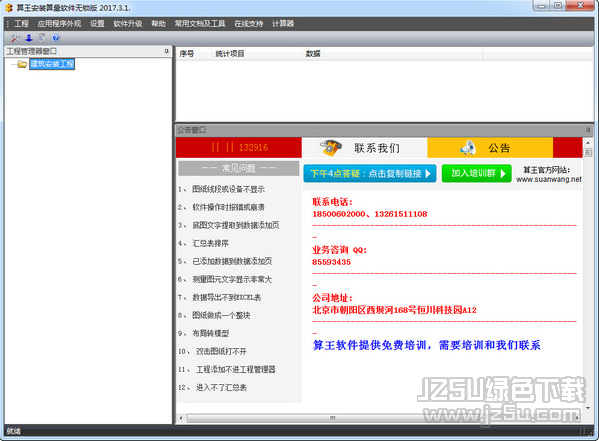The image size is (599, 441).
Task: Open FAQ item 汇总表排序
Action: point(210,243)
